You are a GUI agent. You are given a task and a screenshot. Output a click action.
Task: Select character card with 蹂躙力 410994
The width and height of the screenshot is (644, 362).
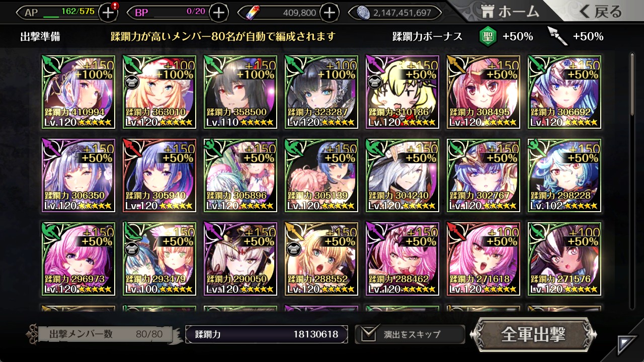pos(78,92)
